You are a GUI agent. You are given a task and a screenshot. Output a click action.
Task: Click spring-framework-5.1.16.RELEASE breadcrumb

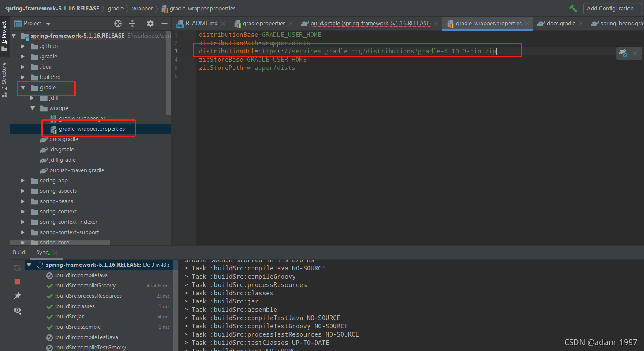[52, 8]
